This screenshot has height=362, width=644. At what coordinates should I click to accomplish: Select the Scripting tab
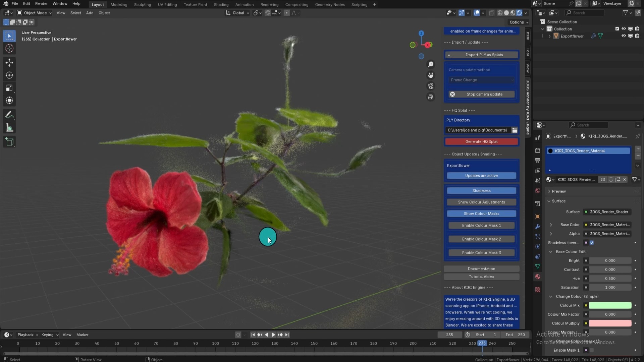pyautogui.click(x=359, y=4)
